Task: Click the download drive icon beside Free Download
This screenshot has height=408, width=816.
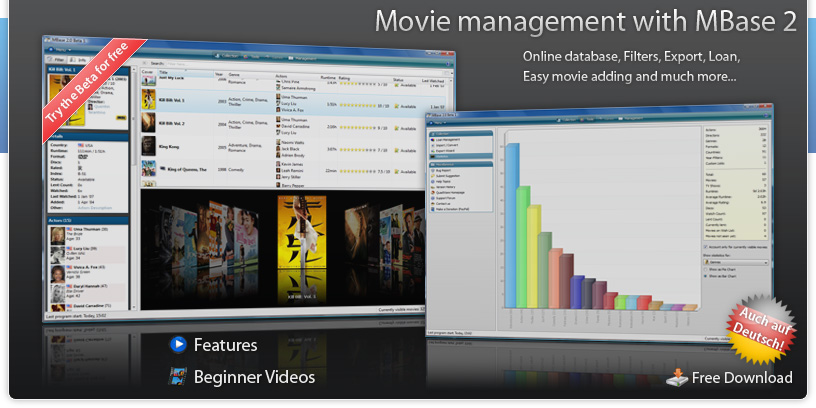Action: pyautogui.click(x=677, y=377)
